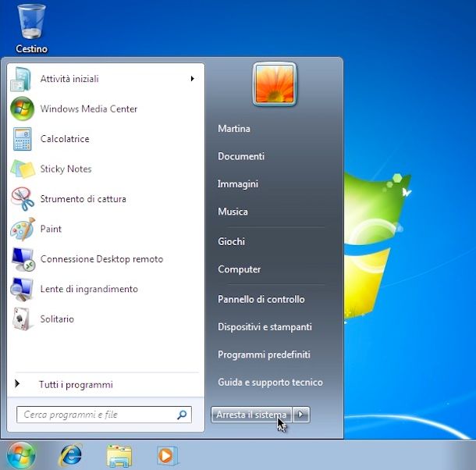Click the Tutti i programmi text

(76, 385)
